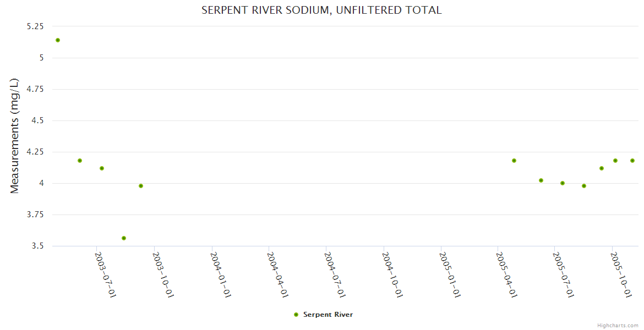Click the Measurements (mg/L) y-axis title
This screenshot has height=330, width=644.
(x=15, y=136)
